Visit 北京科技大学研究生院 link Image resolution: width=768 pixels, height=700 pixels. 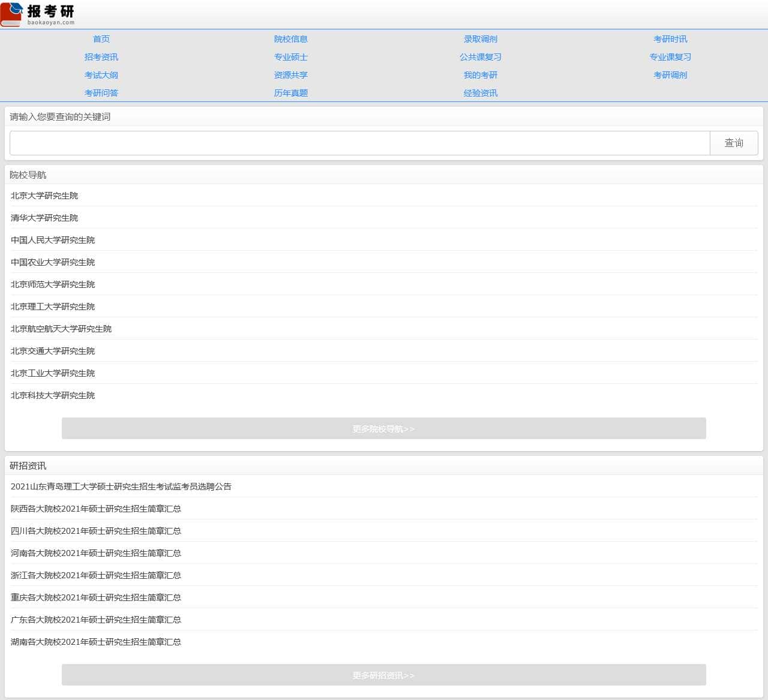(x=53, y=395)
